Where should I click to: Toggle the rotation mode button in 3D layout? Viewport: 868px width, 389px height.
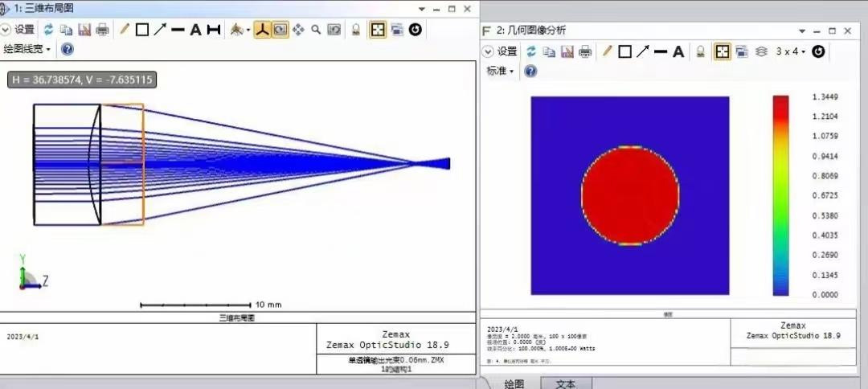pos(280,29)
